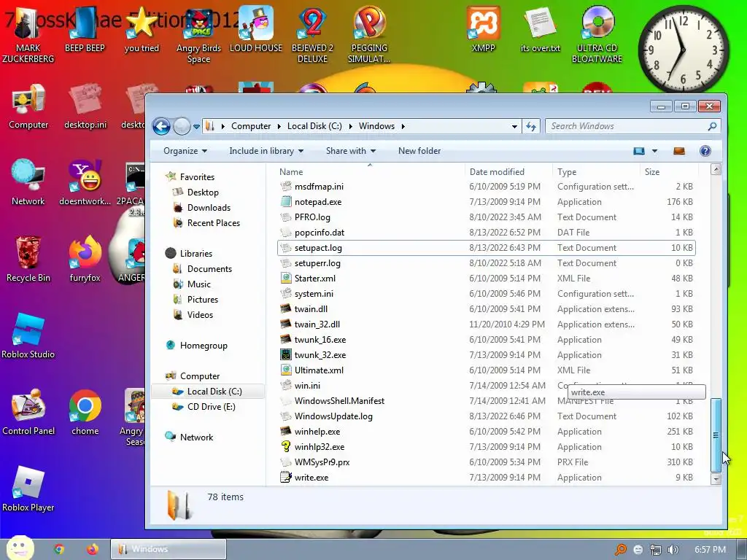
Task: Sort by Name column header
Action: pyautogui.click(x=370, y=172)
